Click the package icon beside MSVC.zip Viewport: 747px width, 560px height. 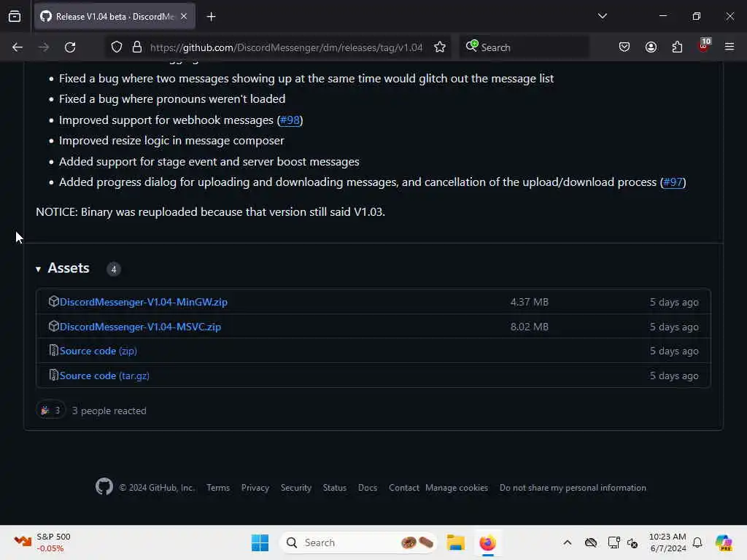click(53, 326)
